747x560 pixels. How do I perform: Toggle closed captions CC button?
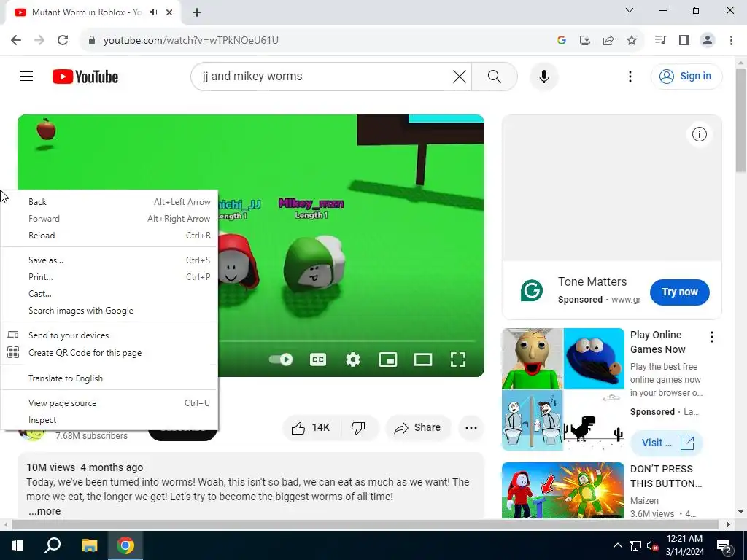tap(318, 359)
